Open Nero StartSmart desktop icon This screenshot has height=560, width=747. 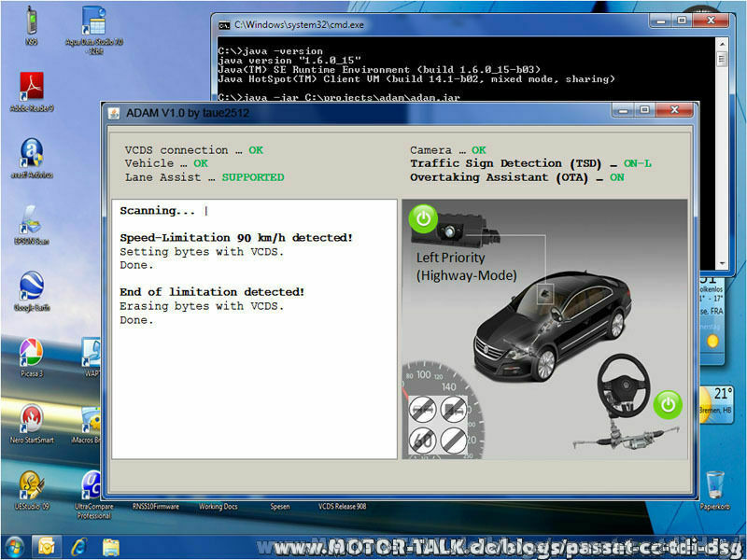(32, 424)
